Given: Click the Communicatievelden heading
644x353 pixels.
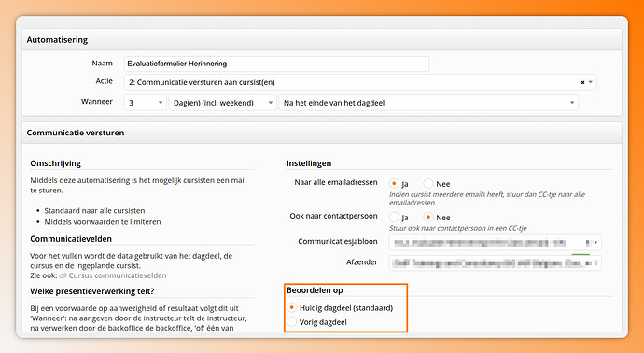Looking at the screenshot, I should pos(71,239).
